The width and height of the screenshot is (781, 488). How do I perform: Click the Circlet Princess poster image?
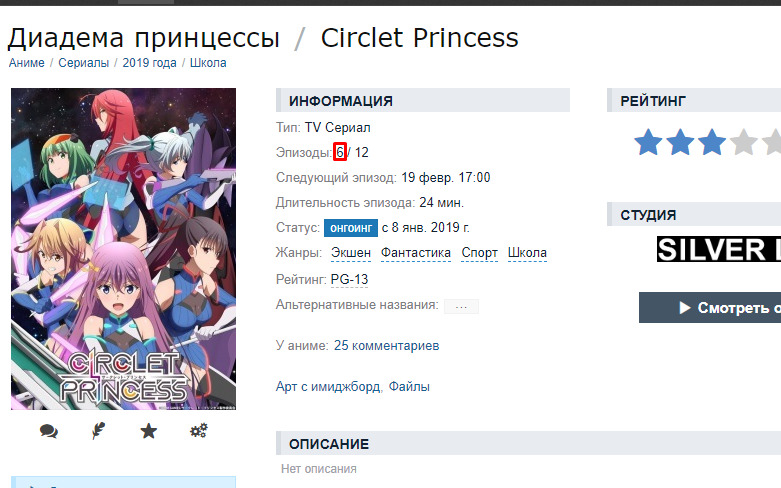click(x=124, y=249)
